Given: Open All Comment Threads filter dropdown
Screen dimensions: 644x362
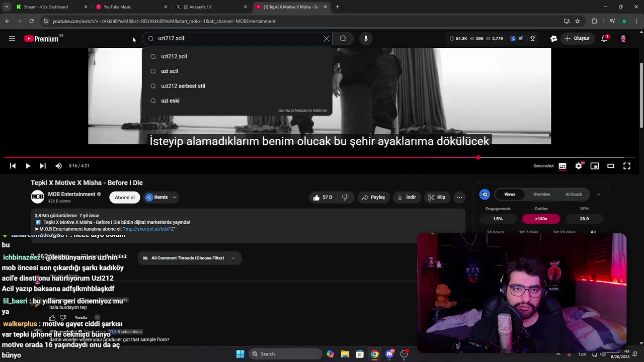Looking at the screenshot, I should [x=190, y=258].
